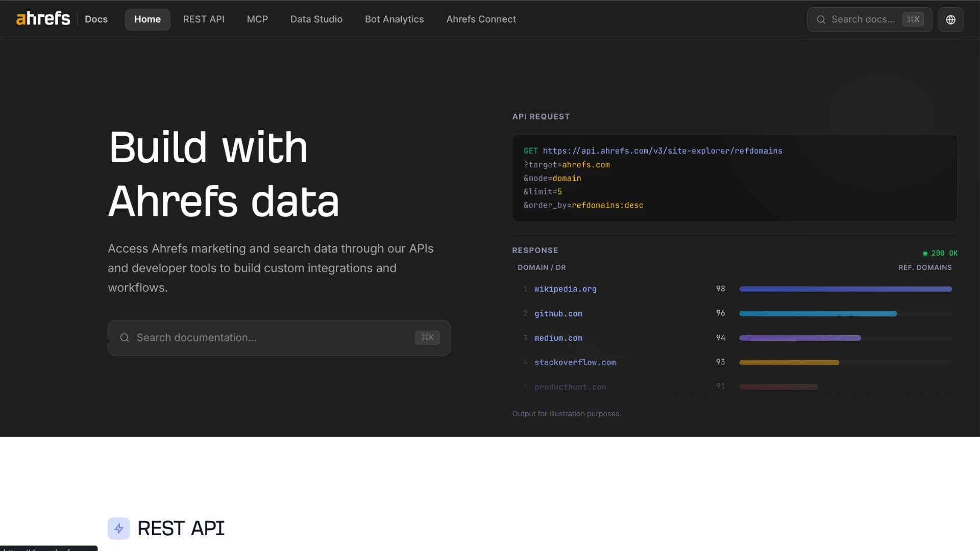Click the wikipedia.org domain row
Image resolution: width=980 pixels, height=551 pixels.
tap(735, 289)
